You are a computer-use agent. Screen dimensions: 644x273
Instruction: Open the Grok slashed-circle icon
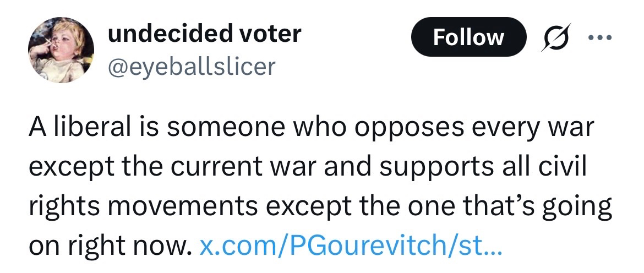[x=556, y=37]
